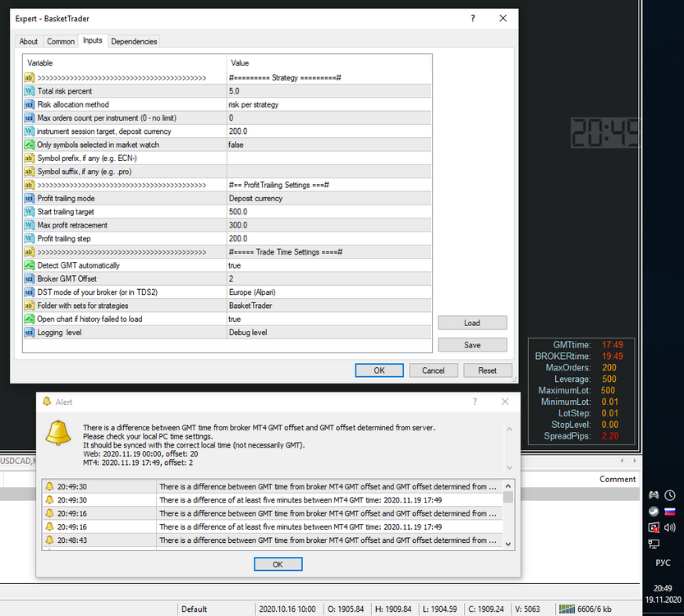This screenshot has height=616, width=684.
Task: Click the icon beside Start trailing target
Action: tap(29, 212)
